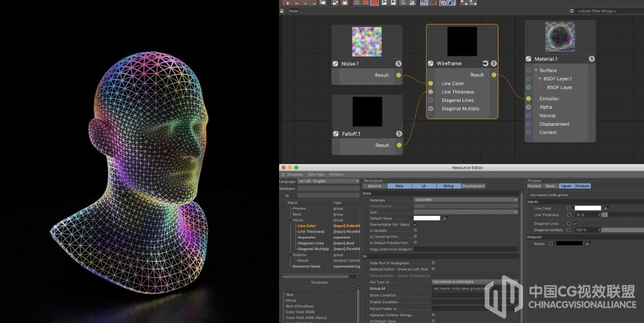Toggle Overwritable (for Takes) checkbox

tap(415, 225)
